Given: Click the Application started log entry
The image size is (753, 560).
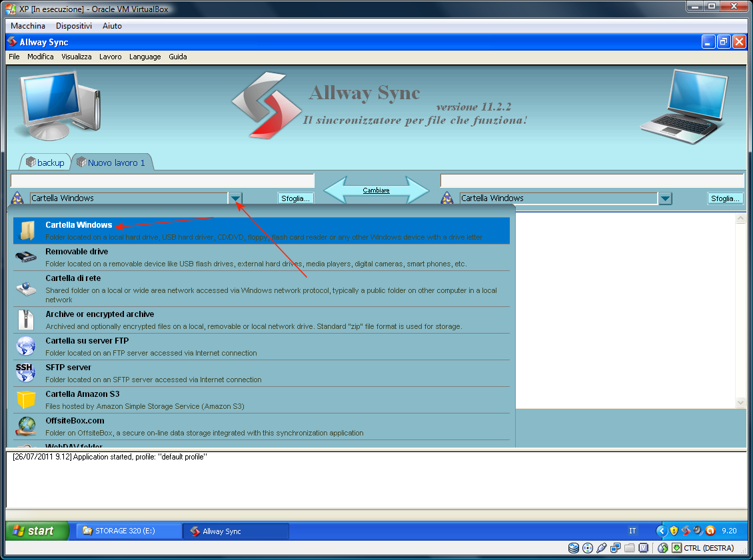Looking at the screenshot, I should pyautogui.click(x=109, y=457).
